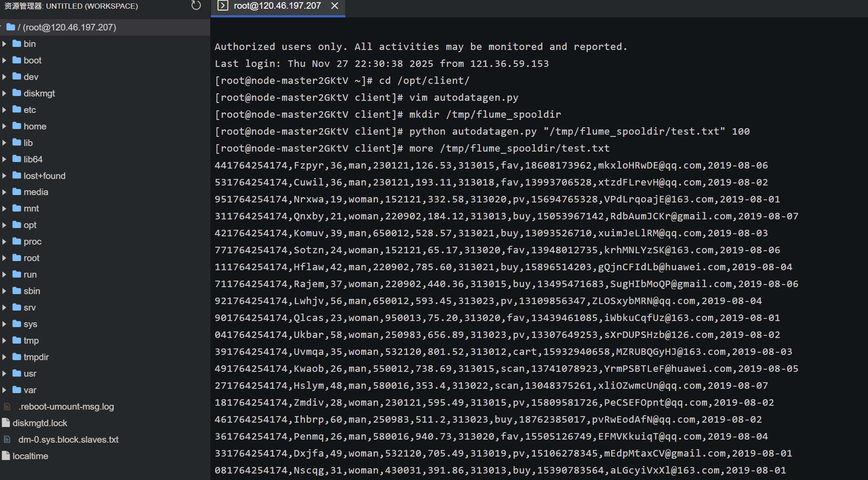
Task: Click the diskmgtd.lock file icon
Action: [6, 423]
